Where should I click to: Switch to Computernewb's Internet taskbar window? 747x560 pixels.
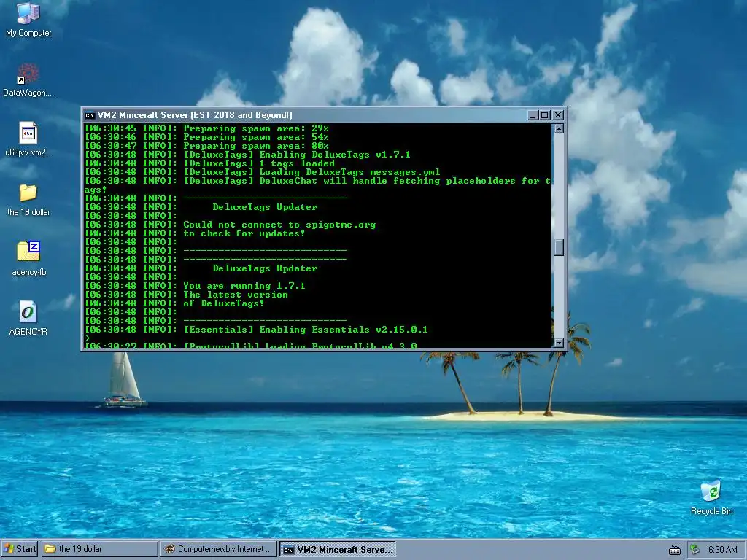click(x=219, y=549)
